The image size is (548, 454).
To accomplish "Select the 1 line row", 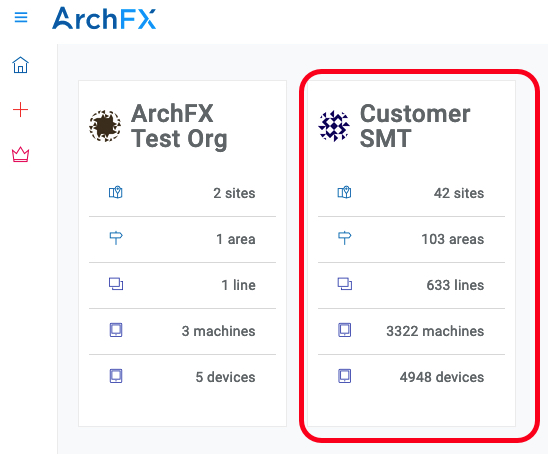I will [x=182, y=285].
